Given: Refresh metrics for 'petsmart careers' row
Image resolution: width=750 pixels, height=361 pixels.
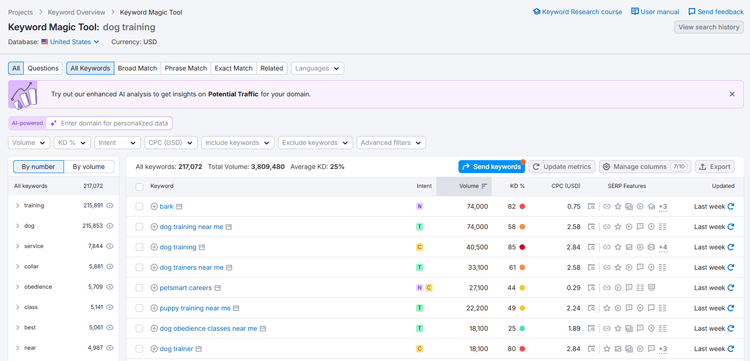Looking at the screenshot, I should point(730,288).
